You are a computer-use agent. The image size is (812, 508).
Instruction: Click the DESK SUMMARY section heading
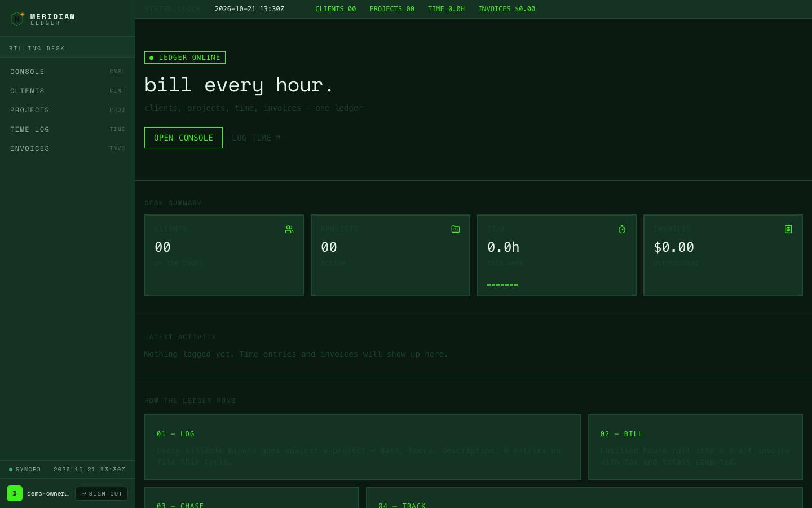click(x=173, y=203)
